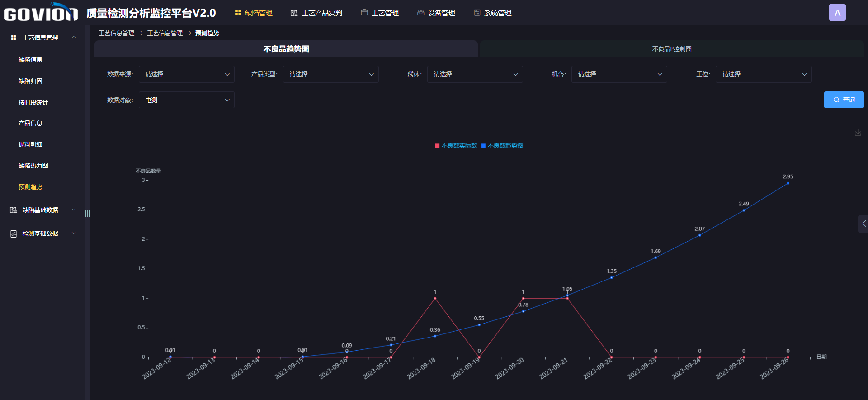Open the 设备管理 top menu
This screenshot has height=400, width=868.
436,13
